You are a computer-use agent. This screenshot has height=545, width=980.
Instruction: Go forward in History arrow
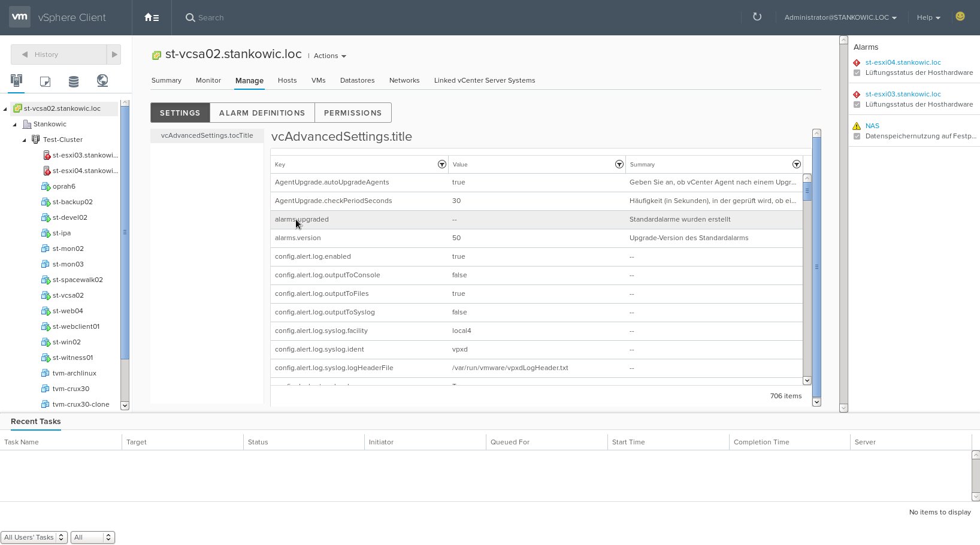[x=114, y=54]
